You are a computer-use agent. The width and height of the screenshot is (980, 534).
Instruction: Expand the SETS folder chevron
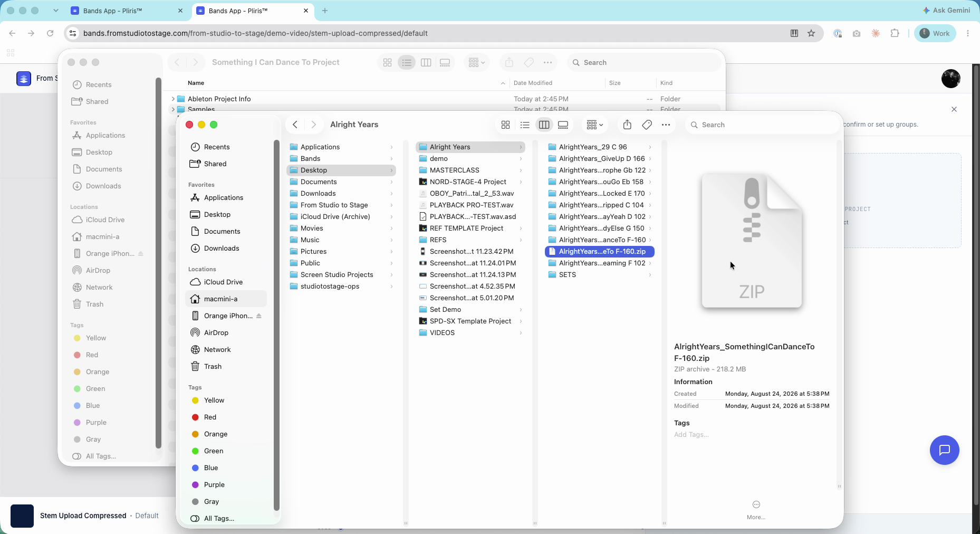(650, 274)
